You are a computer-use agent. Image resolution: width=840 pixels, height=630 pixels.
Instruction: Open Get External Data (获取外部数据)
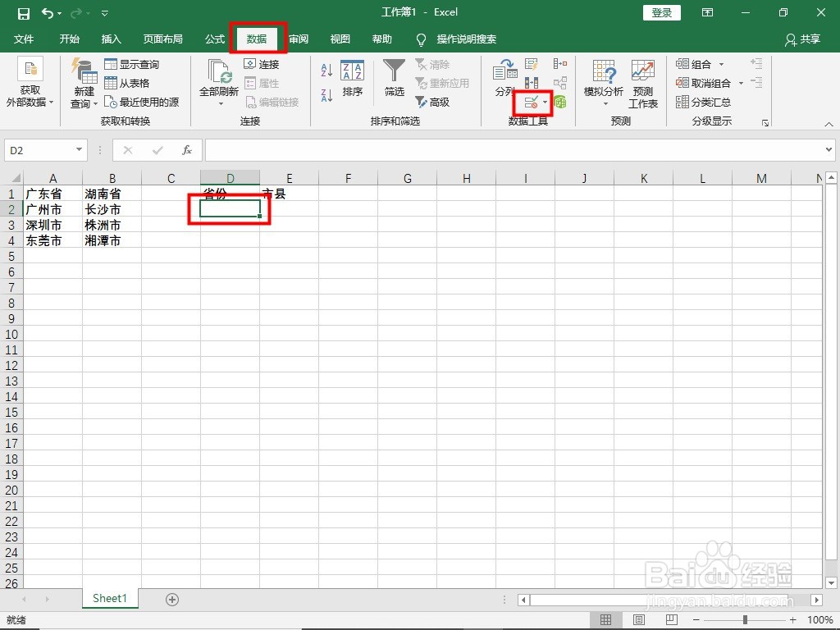coord(30,83)
